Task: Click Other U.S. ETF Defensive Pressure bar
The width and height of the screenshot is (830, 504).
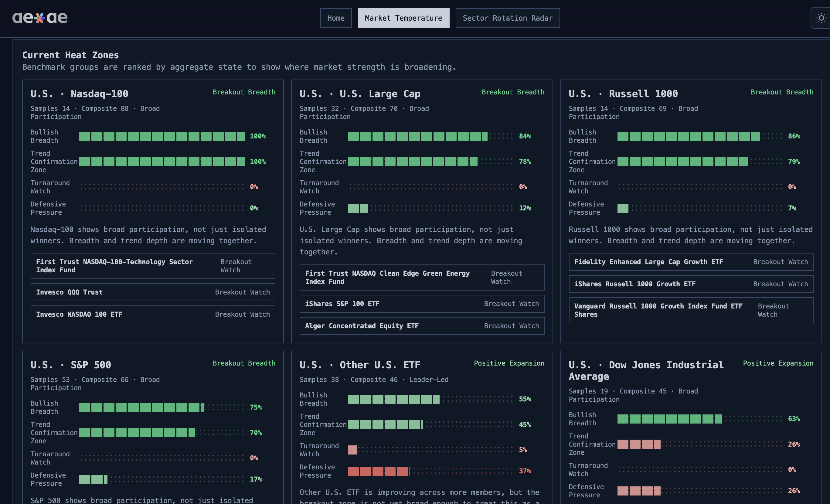Action: (431, 471)
